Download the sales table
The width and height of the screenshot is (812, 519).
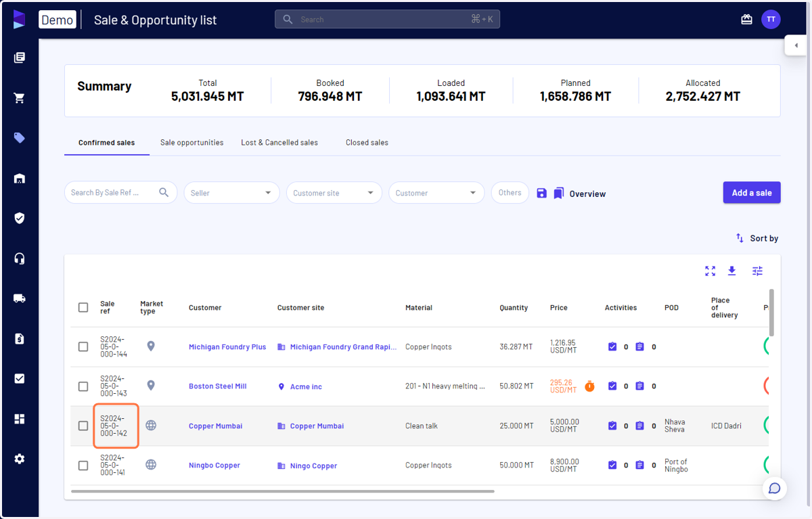click(x=731, y=271)
